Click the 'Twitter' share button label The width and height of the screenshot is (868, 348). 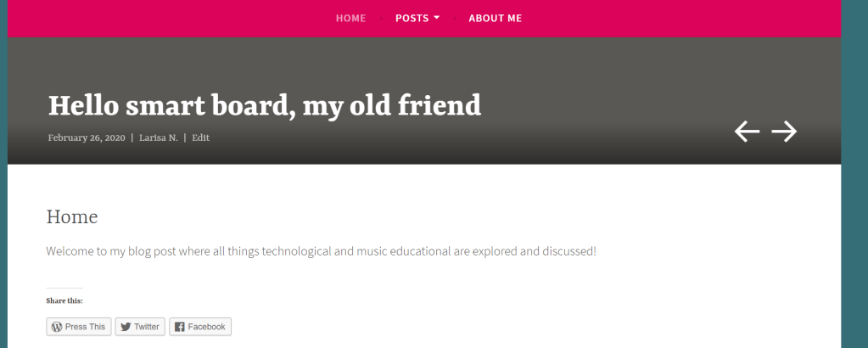[146, 327]
